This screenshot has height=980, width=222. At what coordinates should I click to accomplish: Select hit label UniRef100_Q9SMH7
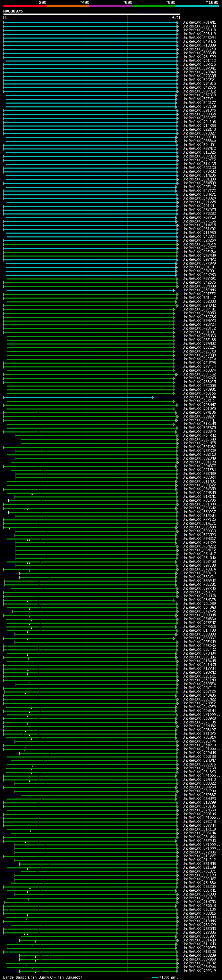[x=199, y=405]
